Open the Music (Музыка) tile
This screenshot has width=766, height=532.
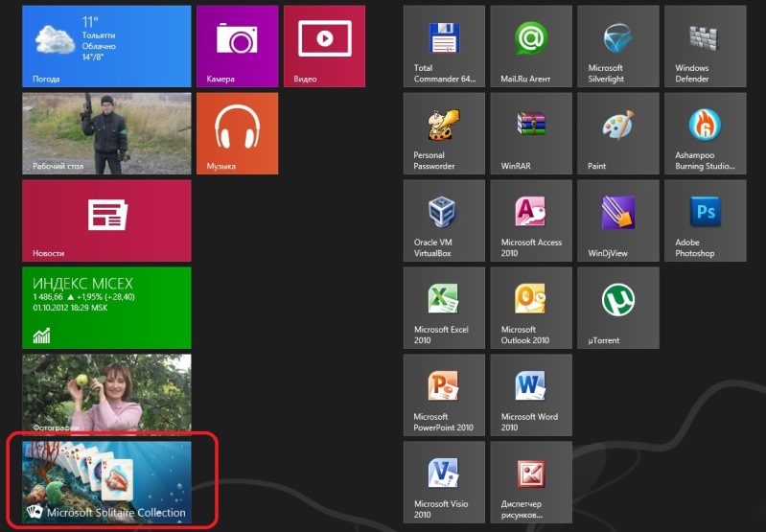(x=236, y=133)
